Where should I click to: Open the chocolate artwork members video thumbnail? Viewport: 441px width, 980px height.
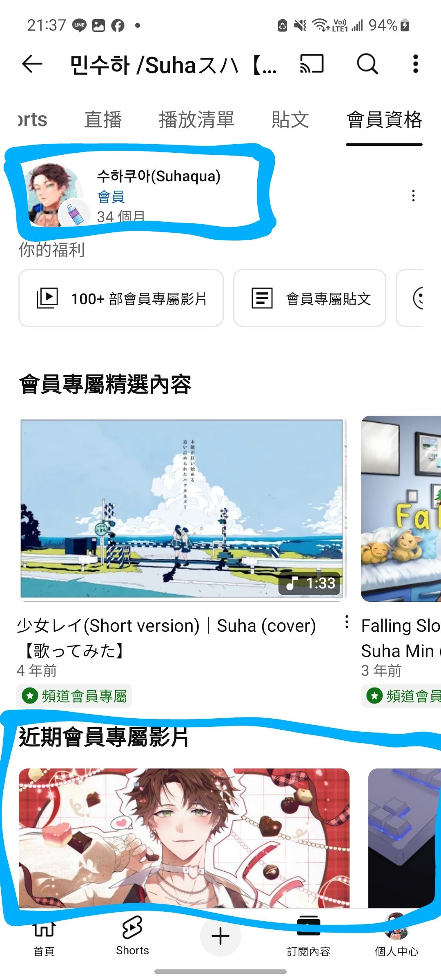point(184,838)
